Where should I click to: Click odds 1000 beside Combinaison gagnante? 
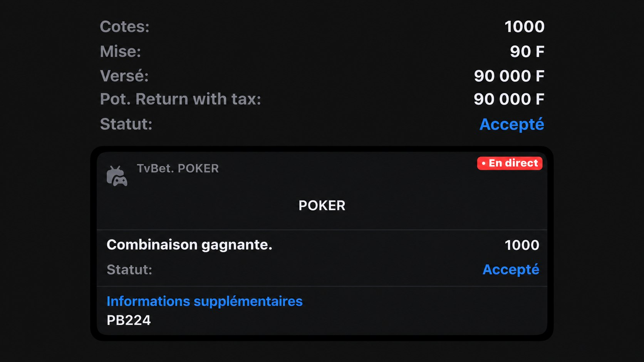(x=522, y=245)
